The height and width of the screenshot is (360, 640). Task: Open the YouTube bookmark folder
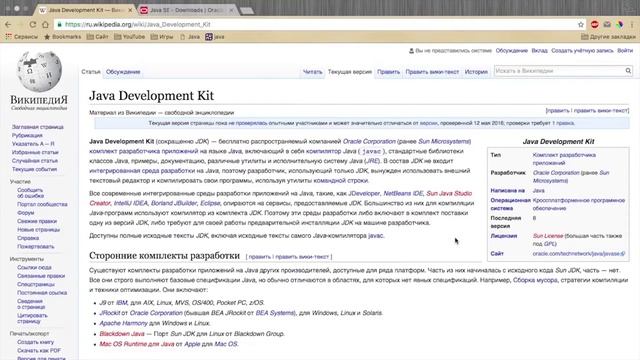pos(129,37)
